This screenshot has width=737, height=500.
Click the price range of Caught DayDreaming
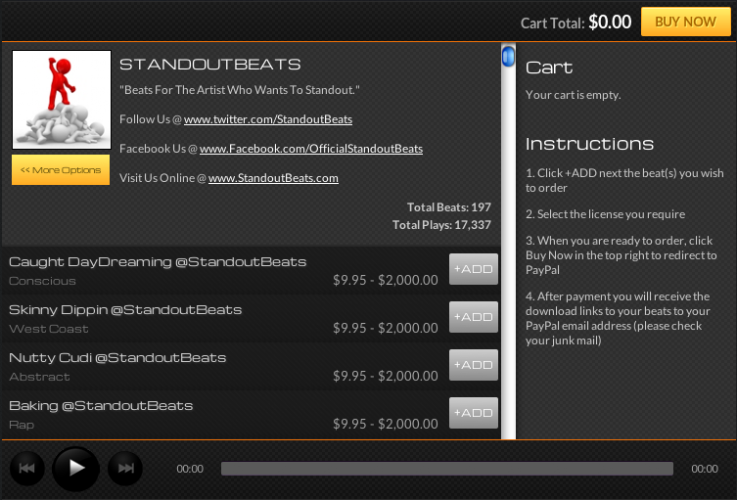coord(385,280)
